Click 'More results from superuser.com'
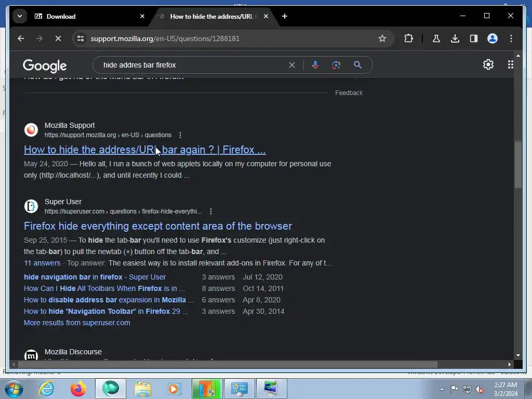Viewport: 532px width, 399px height. pos(77,323)
